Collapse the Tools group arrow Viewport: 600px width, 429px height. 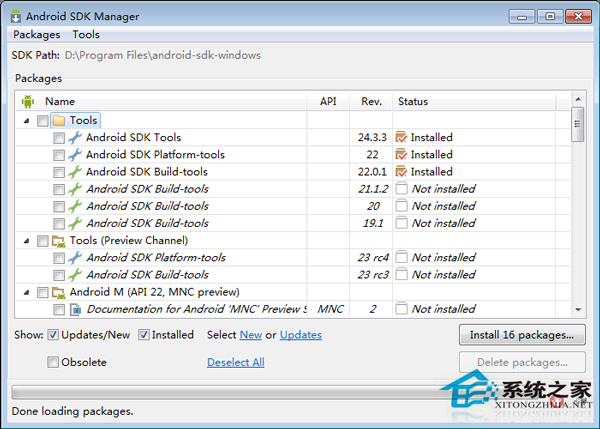click(26, 121)
